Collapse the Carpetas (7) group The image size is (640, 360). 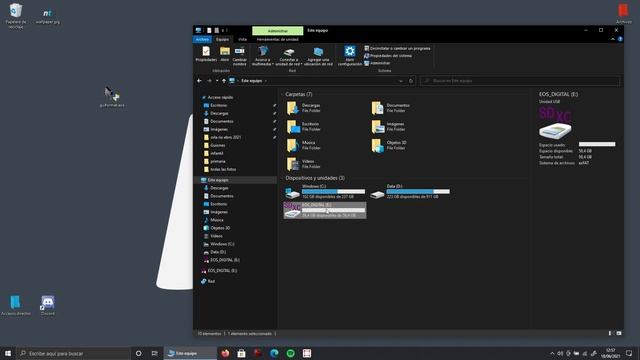coord(282,94)
